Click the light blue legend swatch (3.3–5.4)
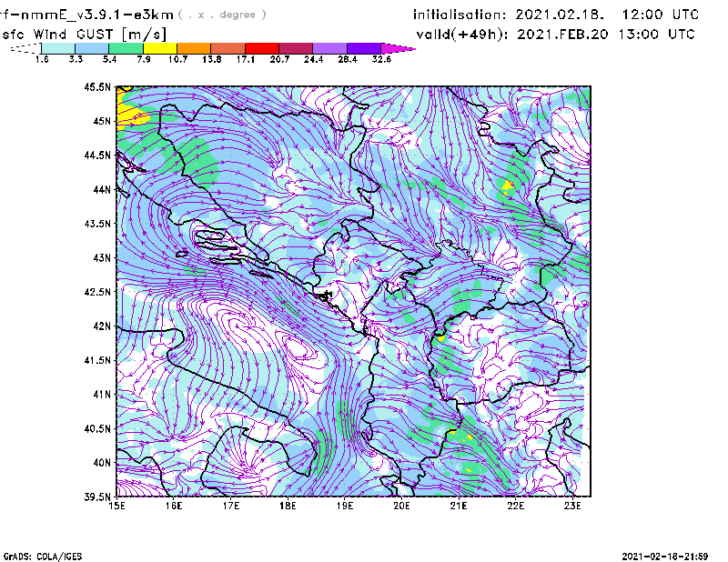 pos(92,48)
